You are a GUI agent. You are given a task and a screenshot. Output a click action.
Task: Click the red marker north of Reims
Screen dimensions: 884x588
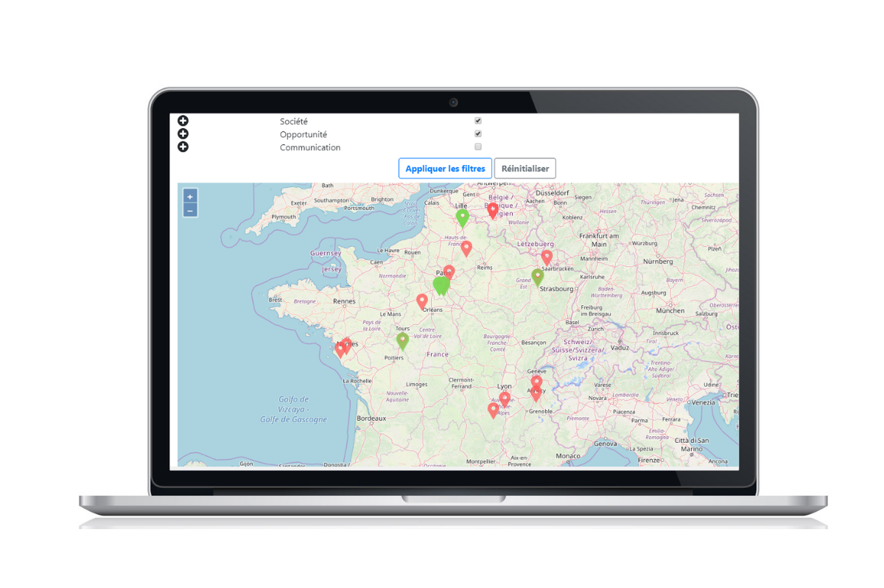tap(466, 248)
